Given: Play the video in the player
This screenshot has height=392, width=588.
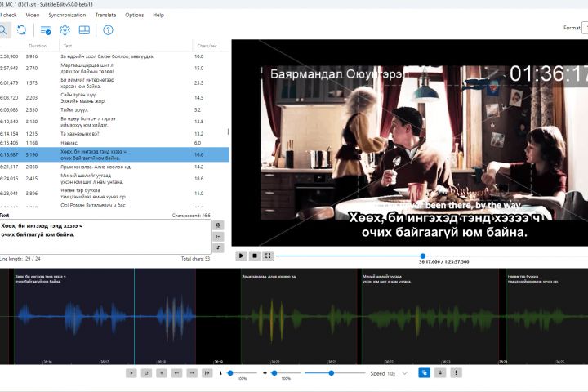Looking at the screenshot, I should click(x=241, y=256).
